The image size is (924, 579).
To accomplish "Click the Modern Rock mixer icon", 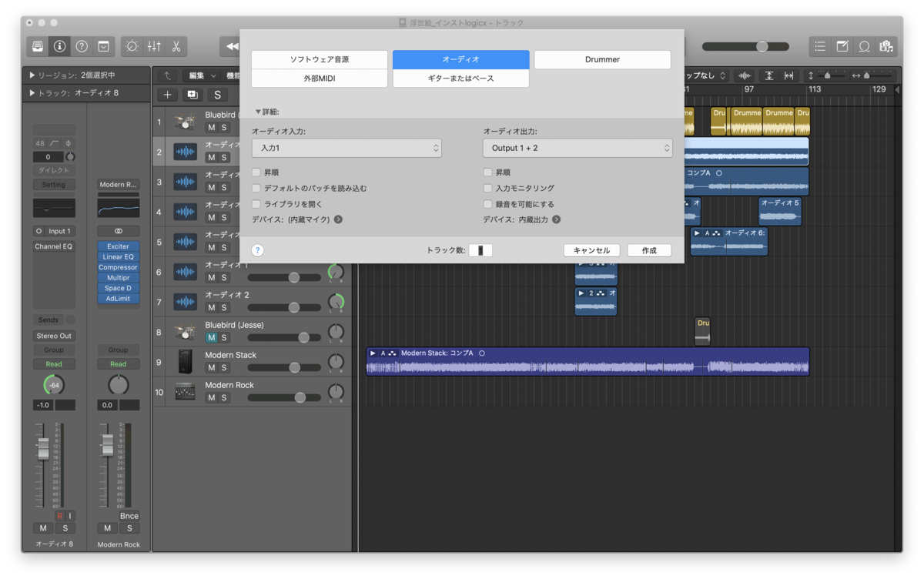I will click(185, 391).
